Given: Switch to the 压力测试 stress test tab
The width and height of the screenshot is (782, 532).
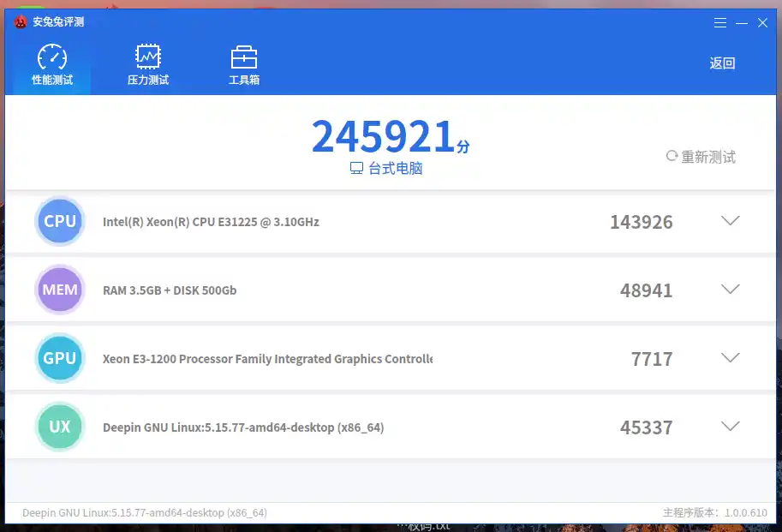Looking at the screenshot, I should [148, 65].
